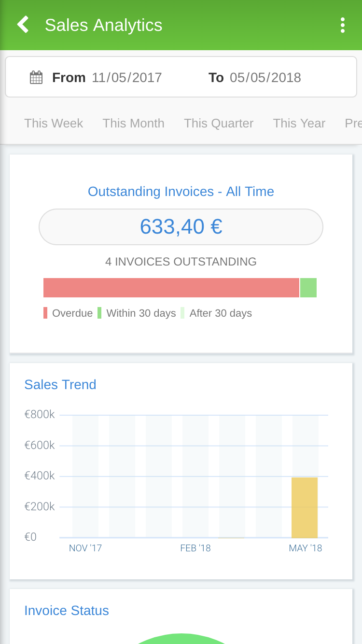
Task: Select the This Week tab
Action: 54,123
